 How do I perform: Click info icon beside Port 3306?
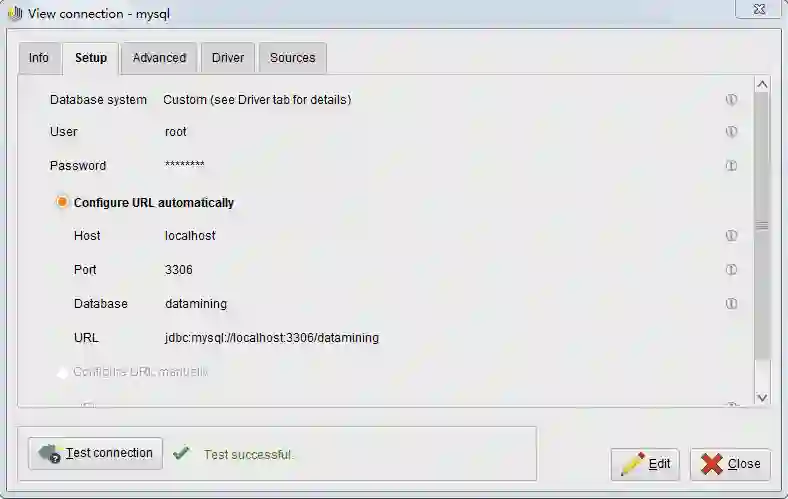731,269
